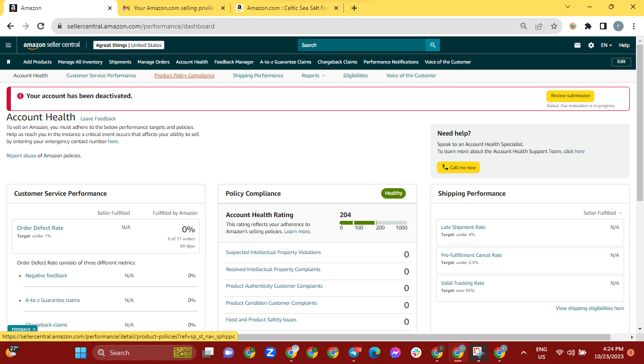Click the browser address bar URL

click(x=141, y=27)
